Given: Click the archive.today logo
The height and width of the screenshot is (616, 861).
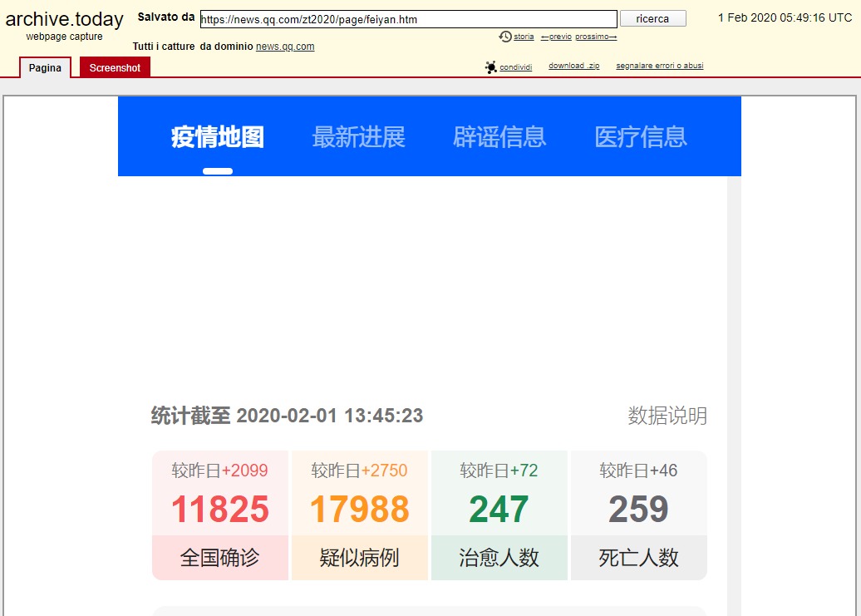Looking at the screenshot, I should 64,20.
